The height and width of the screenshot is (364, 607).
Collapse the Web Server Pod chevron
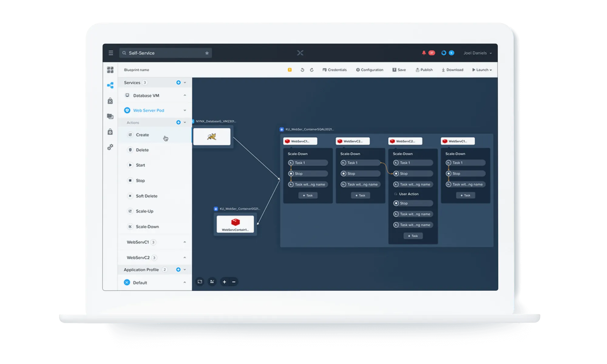tap(185, 110)
